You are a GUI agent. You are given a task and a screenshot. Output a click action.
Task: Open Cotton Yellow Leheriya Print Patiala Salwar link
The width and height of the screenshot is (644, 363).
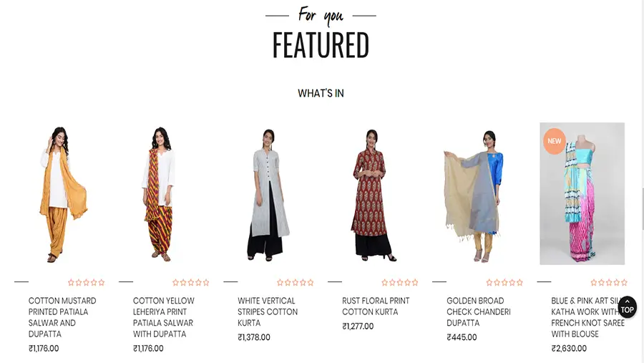pos(164,317)
